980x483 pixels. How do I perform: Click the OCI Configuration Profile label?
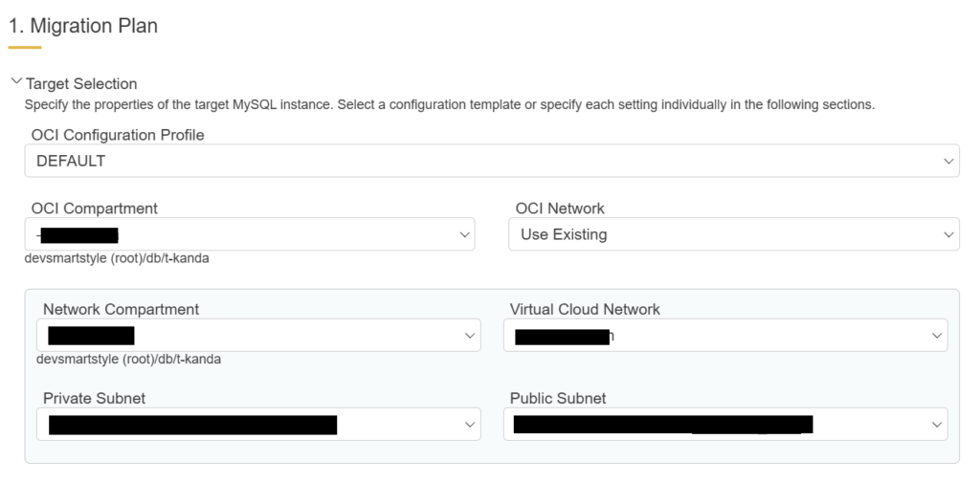pyautogui.click(x=118, y=135)
